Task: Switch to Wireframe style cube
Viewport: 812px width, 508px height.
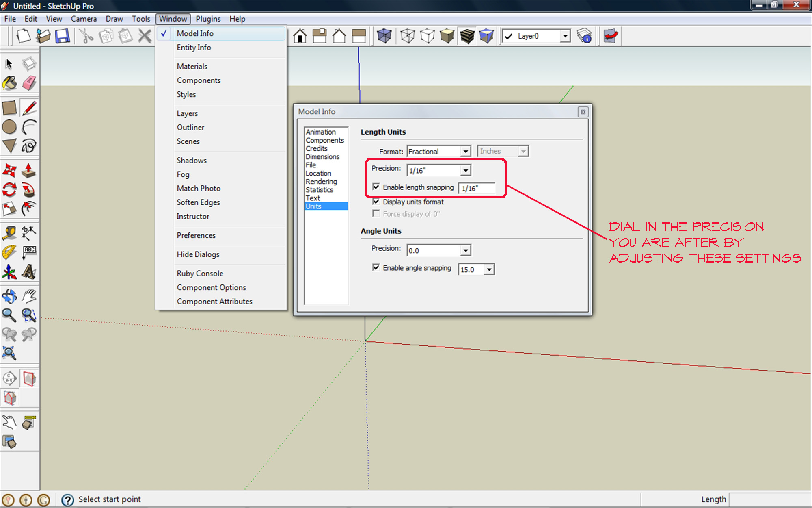Action: point(408,36)
